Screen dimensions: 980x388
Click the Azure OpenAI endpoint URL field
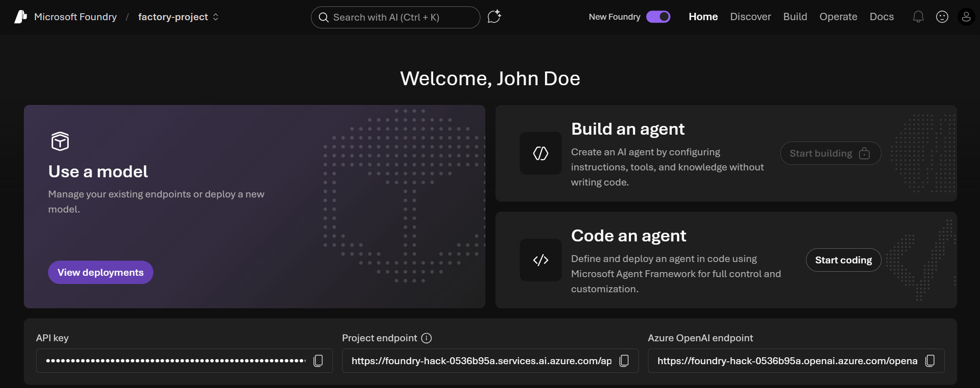[796, 361]
